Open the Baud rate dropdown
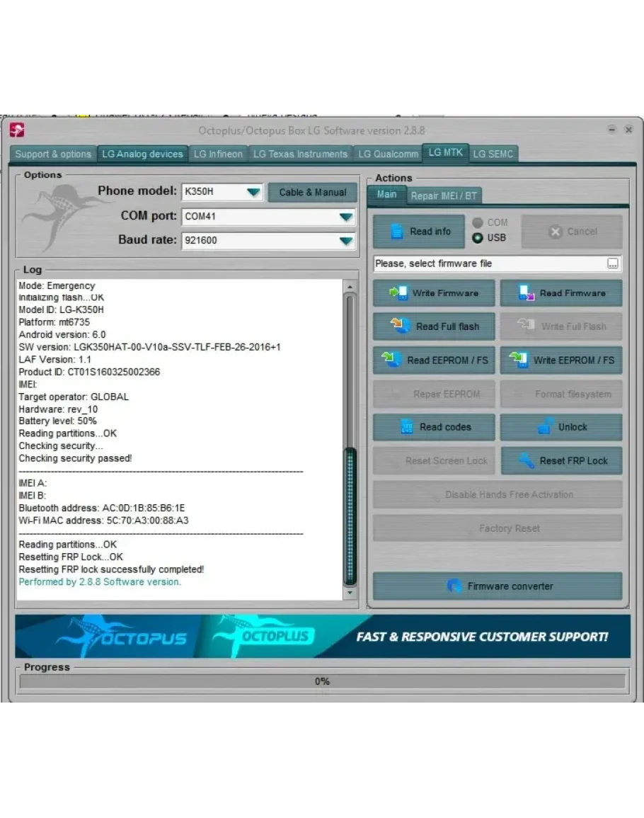 click(345, 241)
